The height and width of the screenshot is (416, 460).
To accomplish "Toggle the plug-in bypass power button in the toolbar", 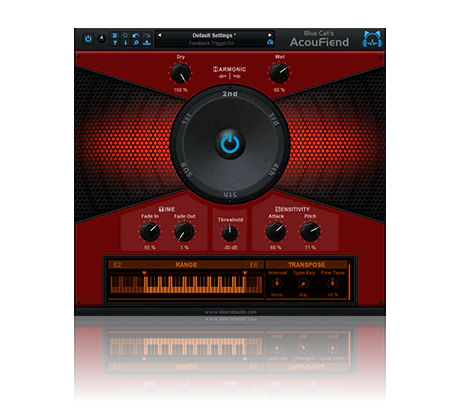I will (88, 39).
